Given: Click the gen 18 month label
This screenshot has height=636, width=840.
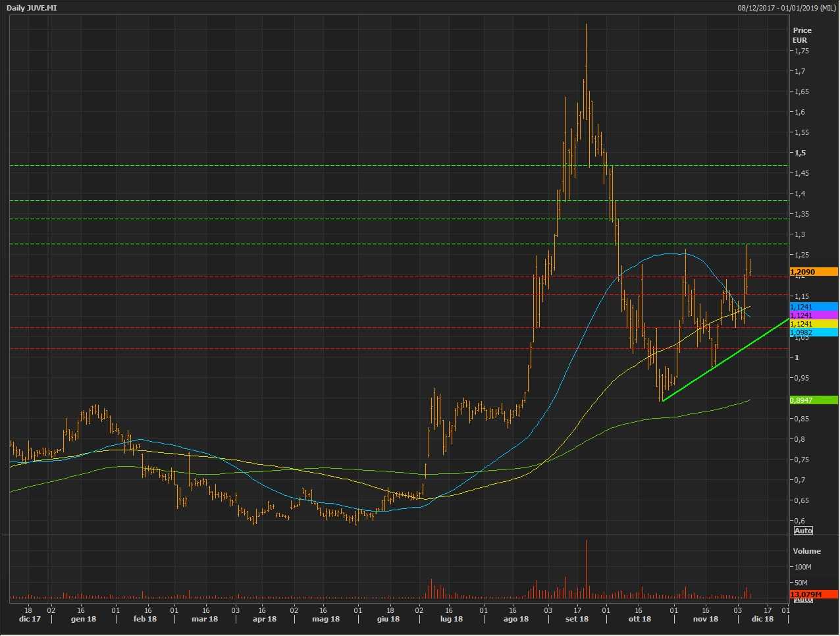Looking at the screenshot, I should pyautogui.click(x=84, y=619).
